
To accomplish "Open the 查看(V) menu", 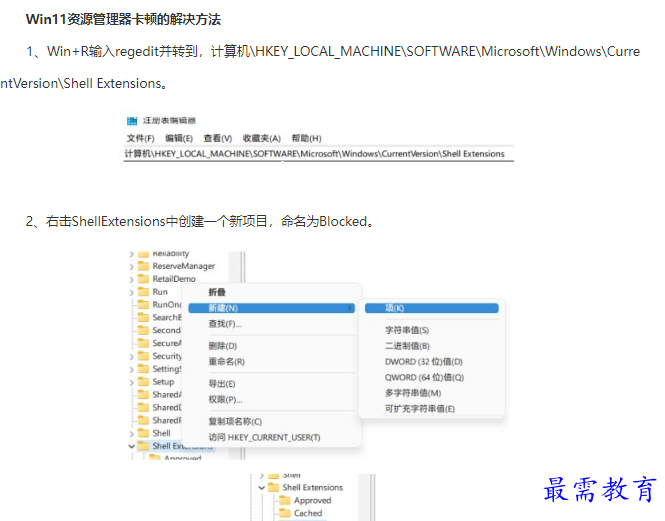I will [x=218, y=138].
